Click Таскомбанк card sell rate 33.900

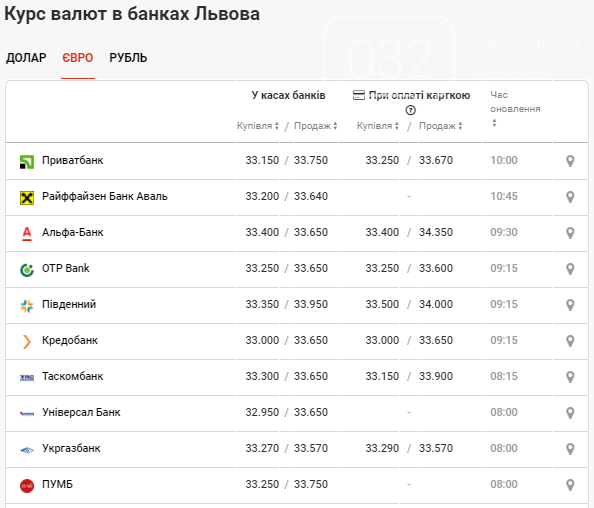(436, 377)
